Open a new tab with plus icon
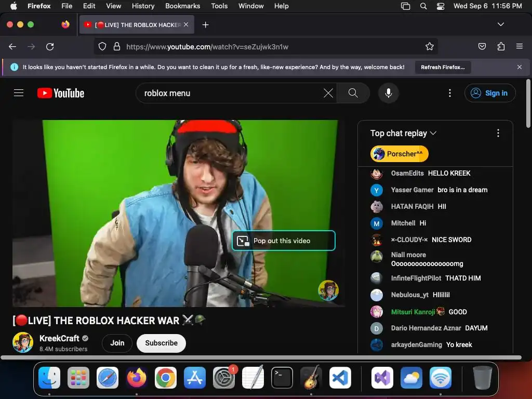The width and height of the screenshot is (532, 399). 205,25
